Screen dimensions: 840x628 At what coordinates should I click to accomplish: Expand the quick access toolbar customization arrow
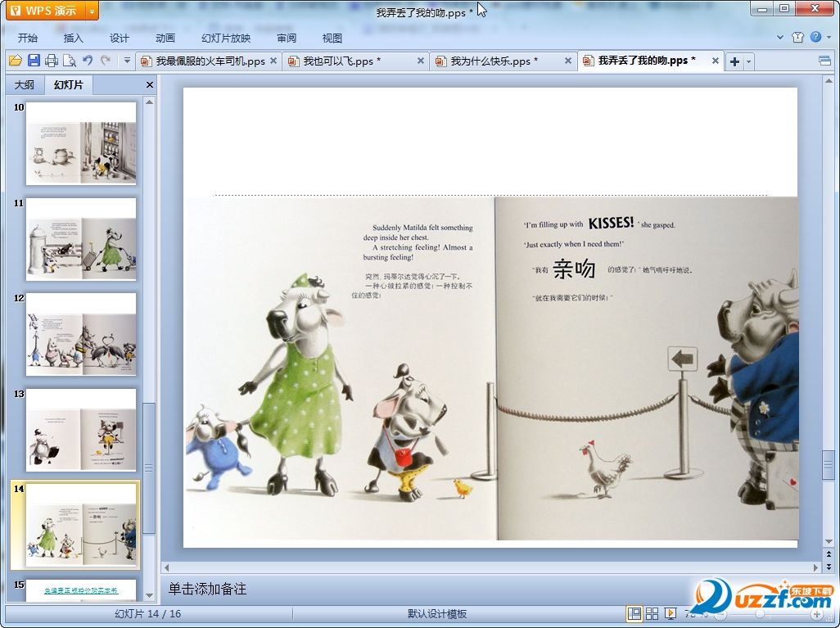pos(127,61)
